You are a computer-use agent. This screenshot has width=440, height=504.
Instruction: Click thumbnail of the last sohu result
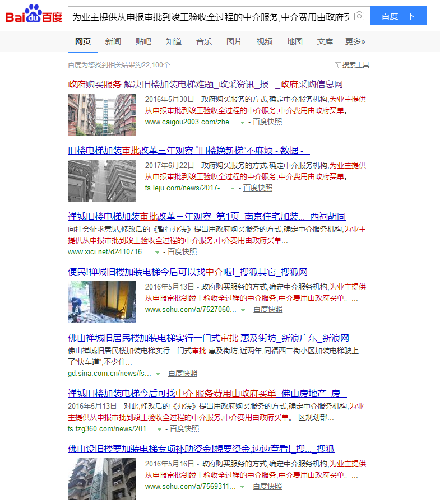[101, 479]
